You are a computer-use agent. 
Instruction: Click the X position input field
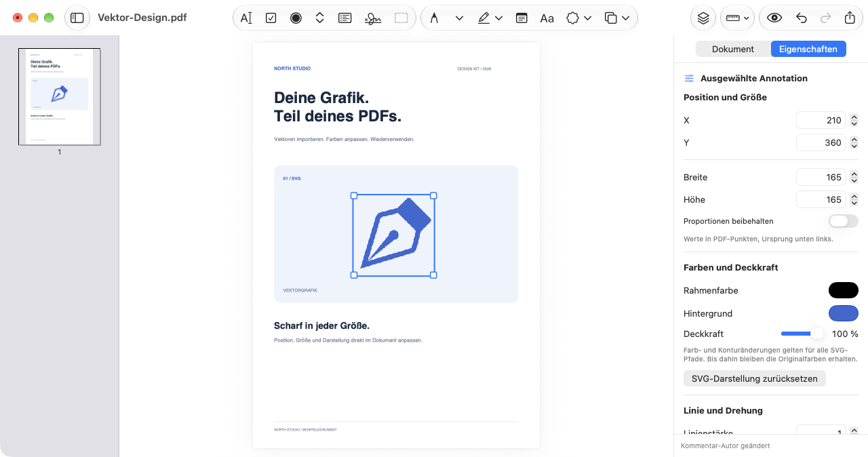pyautogui.click(x=821, y=120)
